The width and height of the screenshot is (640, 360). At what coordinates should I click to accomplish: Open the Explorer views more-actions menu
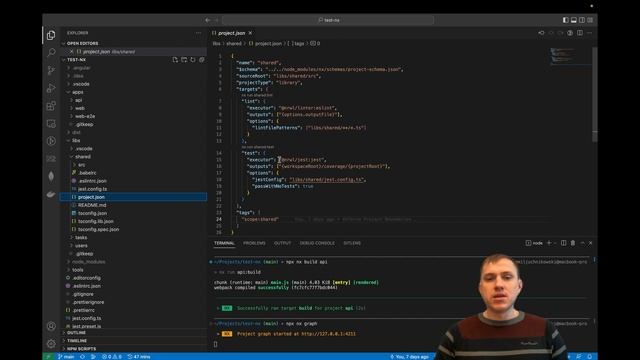(198, 33)
